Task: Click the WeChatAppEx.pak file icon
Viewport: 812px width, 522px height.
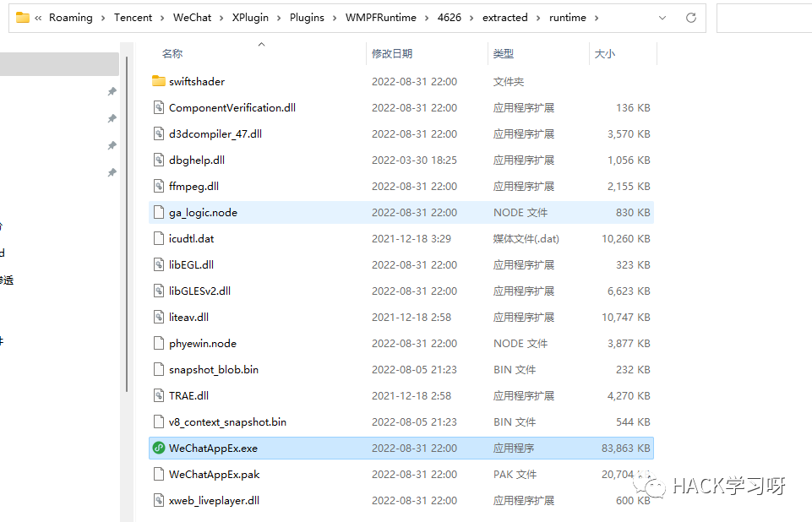Action: pos(159,474)
